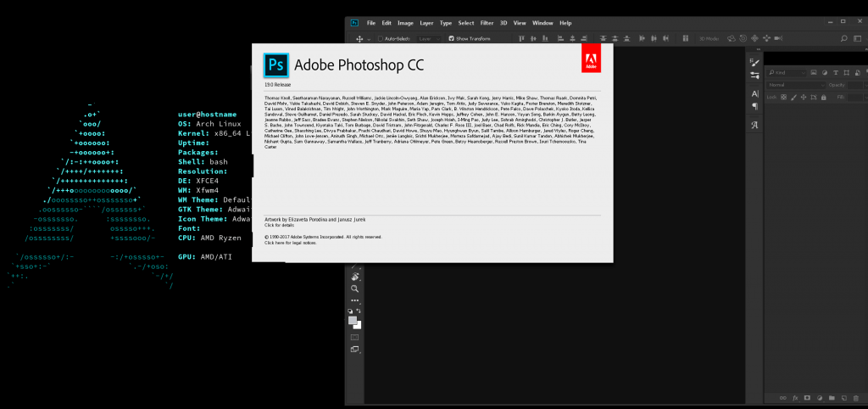
Task: Open the Help menu
Action: point(565,23)
